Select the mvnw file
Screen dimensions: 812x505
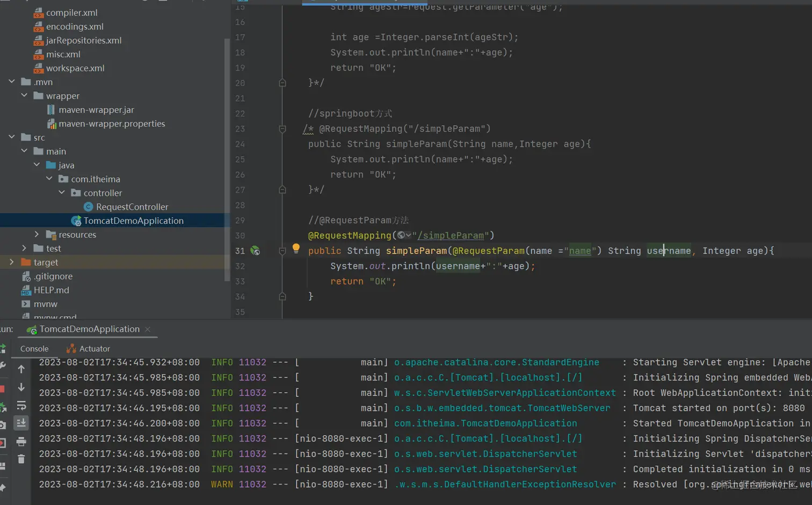point(46,304)
